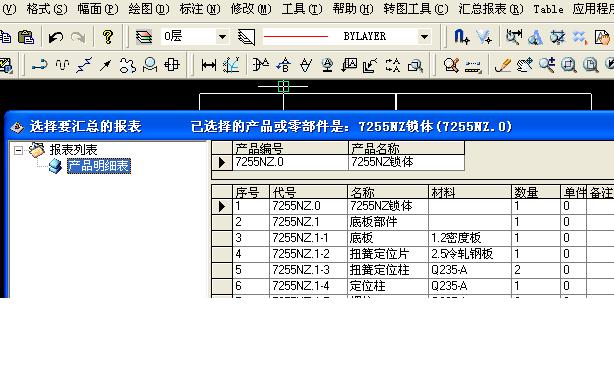This screenshot has width=614, height=384.
Task: Click the Paste clipboard icon
Action: [26, 37]
